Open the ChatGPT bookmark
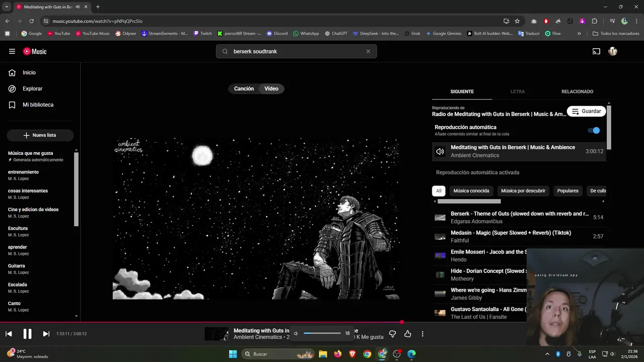644x362 pixels. point(336,34)
